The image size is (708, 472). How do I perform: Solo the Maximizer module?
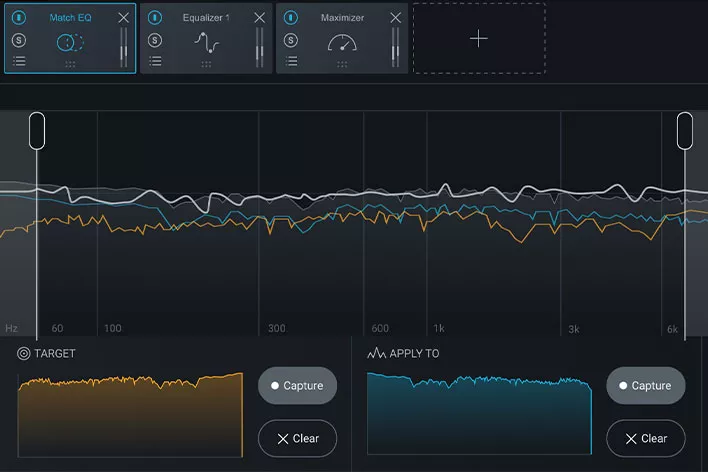click(290, 40)
